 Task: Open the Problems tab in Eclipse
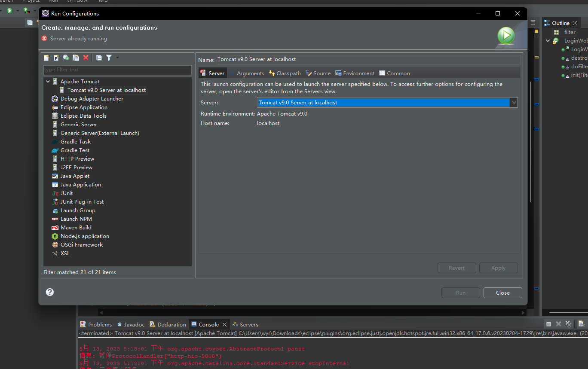pyautogui.click(x=96, y=324)
